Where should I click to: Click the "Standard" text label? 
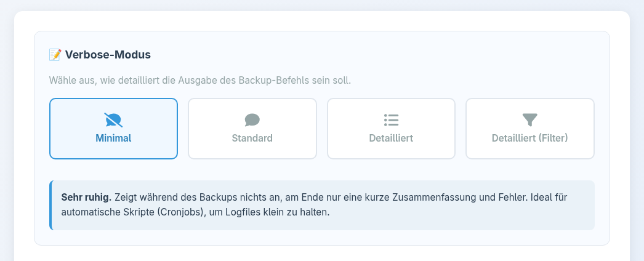coord(252,138)
